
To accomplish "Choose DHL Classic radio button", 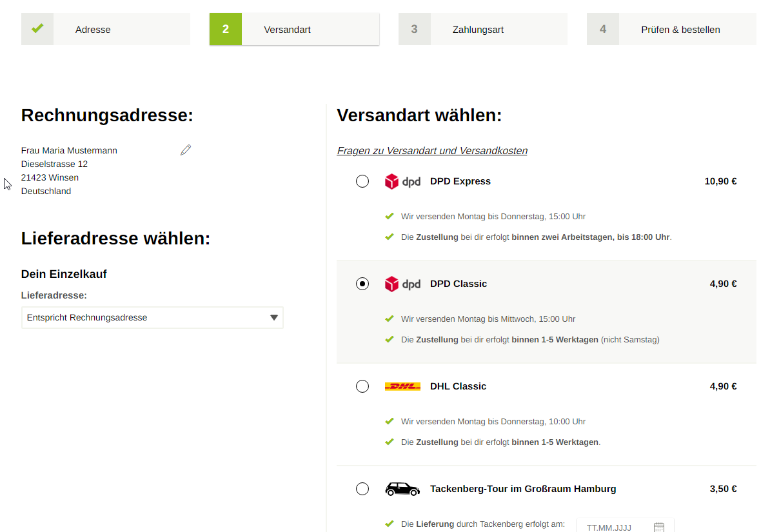I will pyautogui.click(x=362, y=387).
